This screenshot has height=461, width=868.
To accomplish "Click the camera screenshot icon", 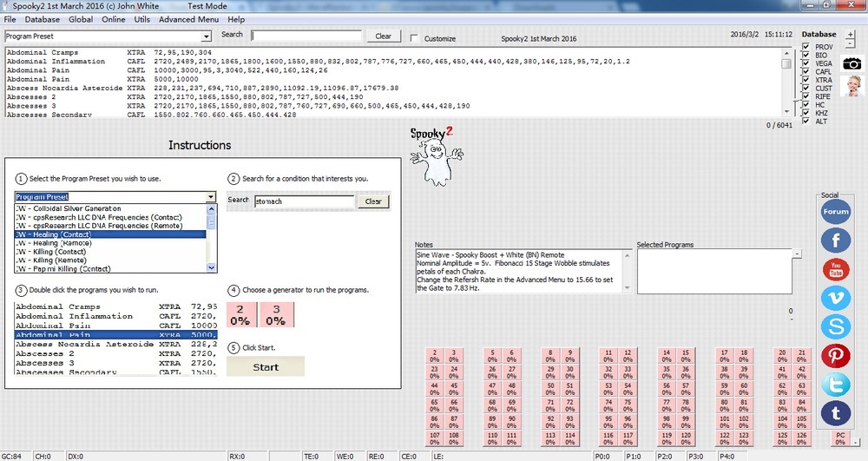I will (852, 63).
